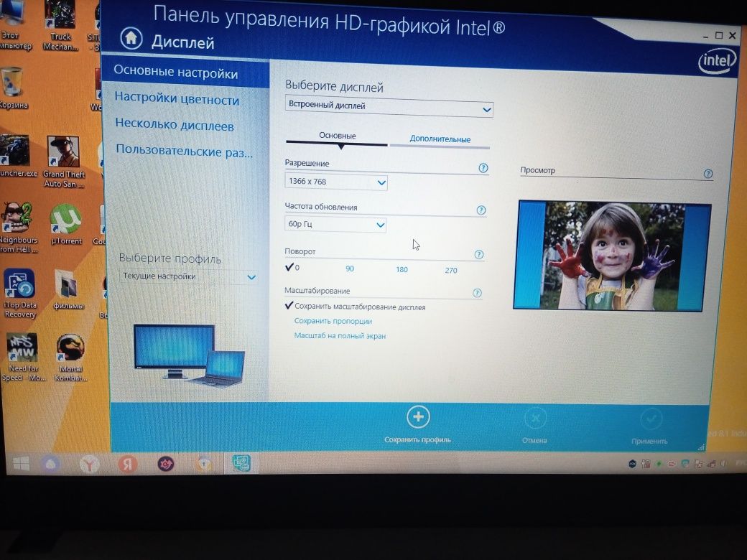Select rotation 0 degrees
This screenshot has height=560, width=747.
point(292,267)
